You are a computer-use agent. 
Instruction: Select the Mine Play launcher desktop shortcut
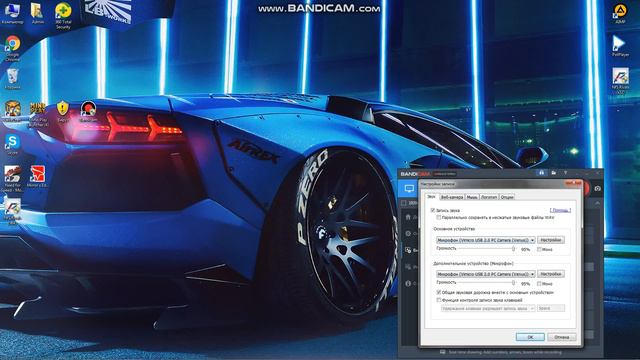38,113
